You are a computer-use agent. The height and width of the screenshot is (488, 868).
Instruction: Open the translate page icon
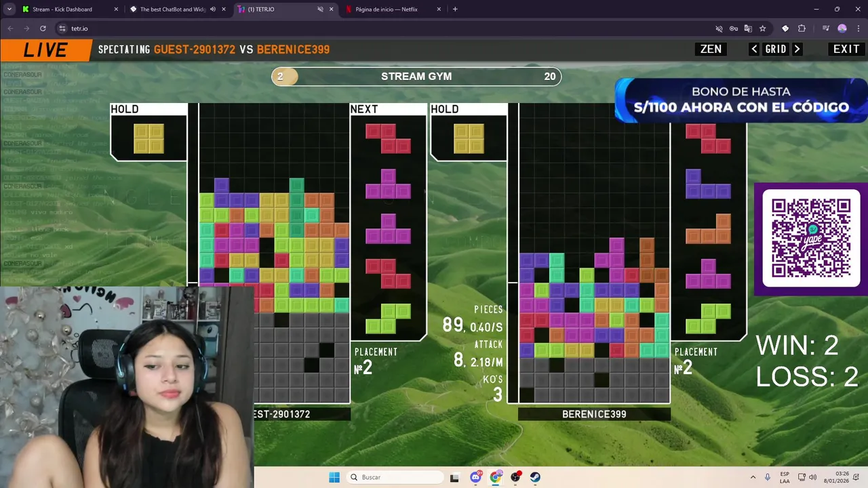pyautogui.click(x=748, y=28)
